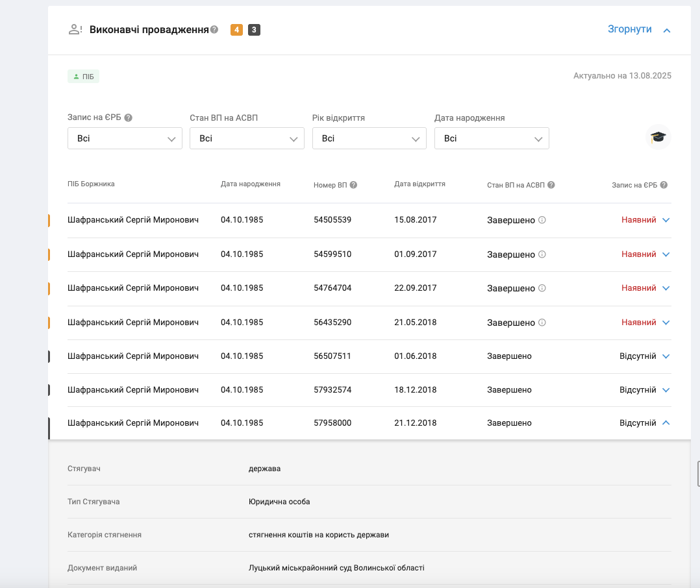
Task: Click help icon in Стан ВП на АСВП column header
Action: coord(551,185)
